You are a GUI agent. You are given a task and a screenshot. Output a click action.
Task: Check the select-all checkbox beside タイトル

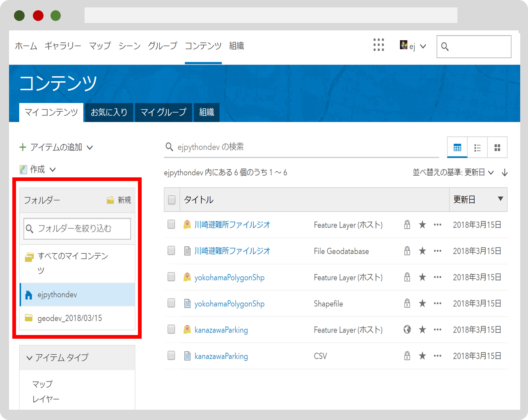(172, 200)
